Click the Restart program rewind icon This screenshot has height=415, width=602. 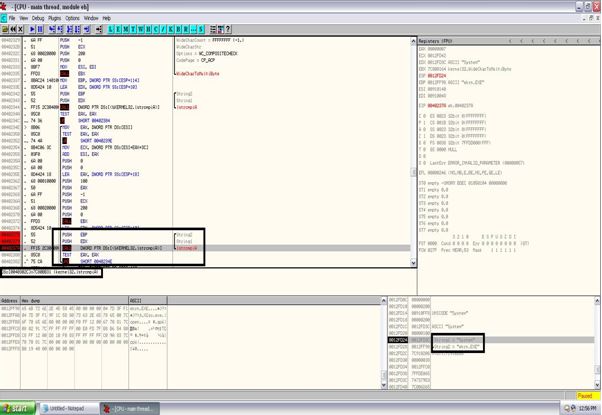coord(13,29)
